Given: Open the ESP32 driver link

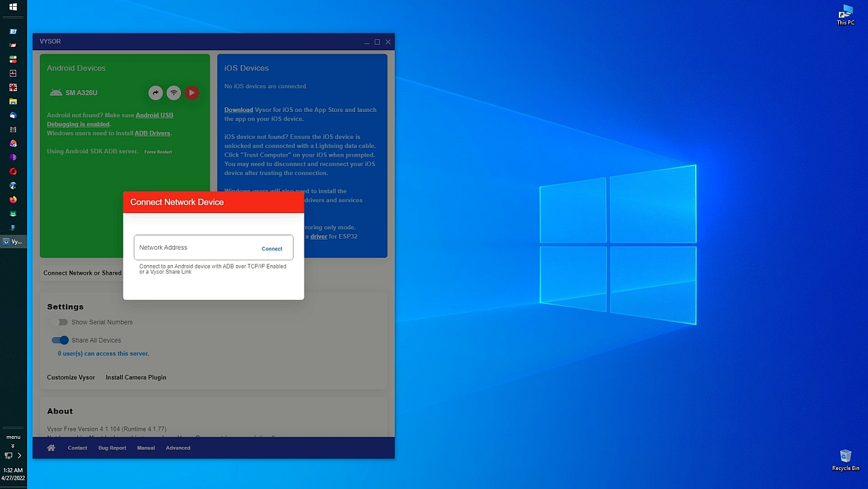Looking at the screenshot, I should 319,237.
